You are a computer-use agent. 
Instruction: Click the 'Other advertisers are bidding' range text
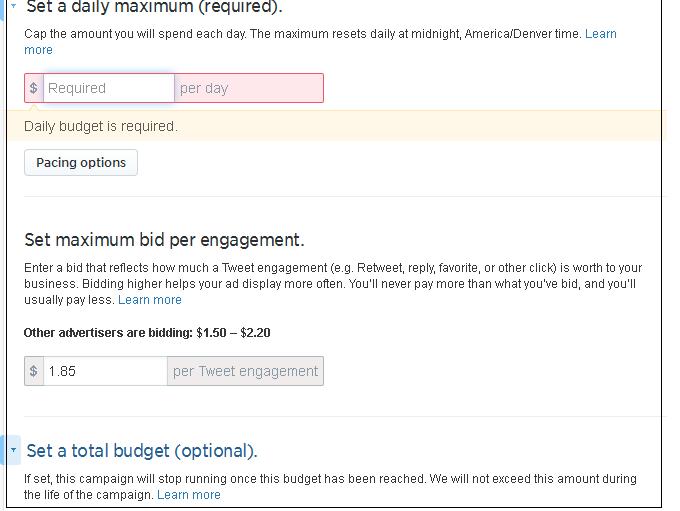pos(147,333)
